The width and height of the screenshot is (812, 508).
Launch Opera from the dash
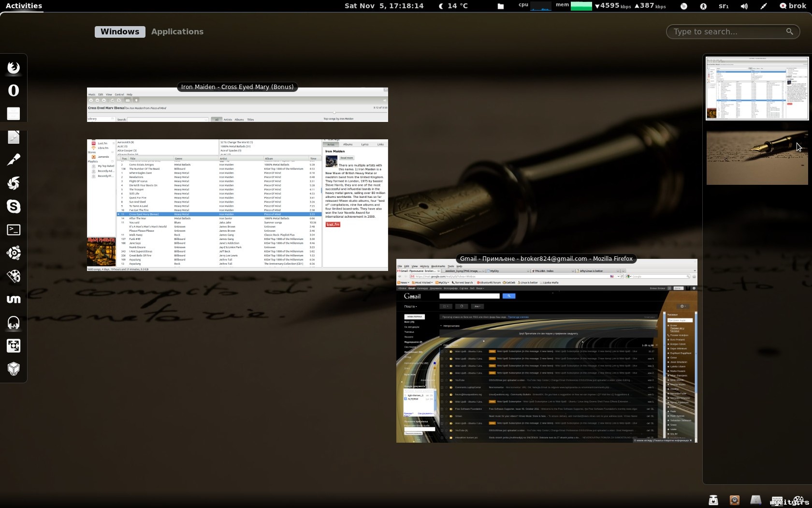click(14, 90)
